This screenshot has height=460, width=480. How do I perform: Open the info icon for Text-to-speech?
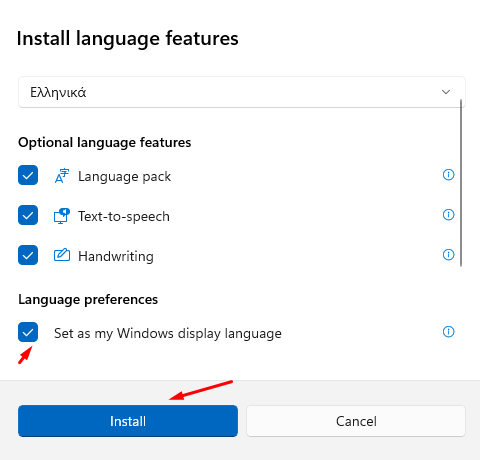(x=448, y=214)
